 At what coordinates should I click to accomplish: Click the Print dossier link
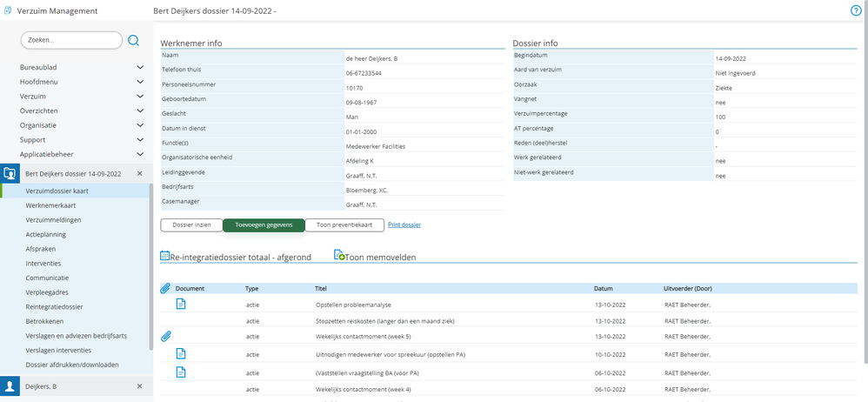[404, 225]
